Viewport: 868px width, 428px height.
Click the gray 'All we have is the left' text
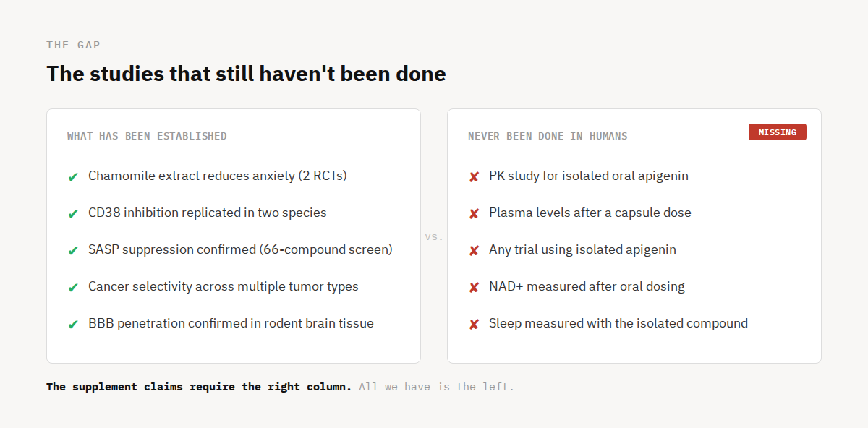coord(436,387)
